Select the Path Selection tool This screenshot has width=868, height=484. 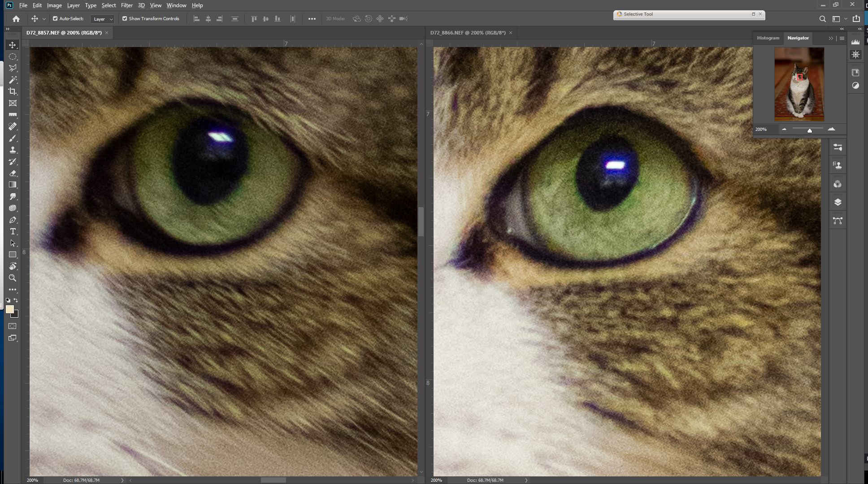[x=13, y=243]
